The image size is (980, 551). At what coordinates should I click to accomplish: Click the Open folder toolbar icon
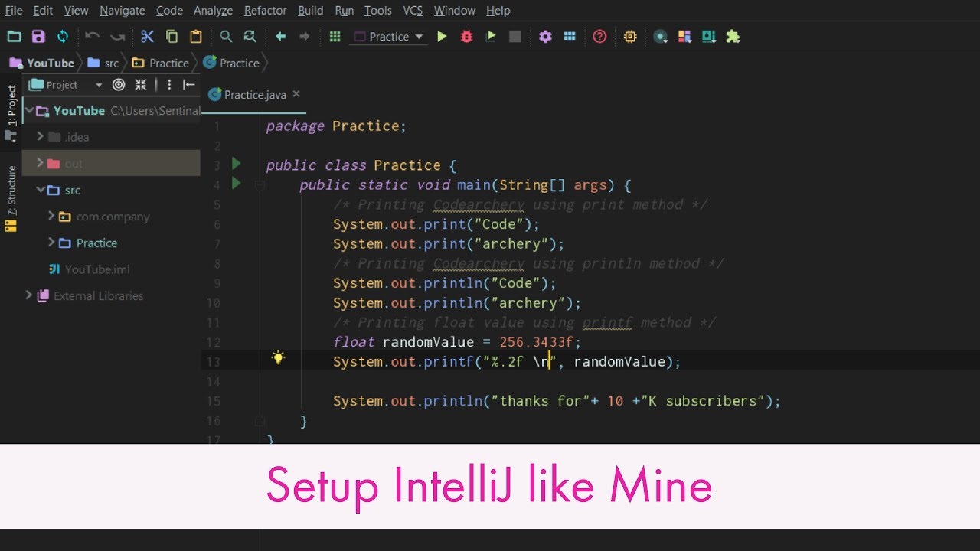pyautogui.click(x=14, y=36)
